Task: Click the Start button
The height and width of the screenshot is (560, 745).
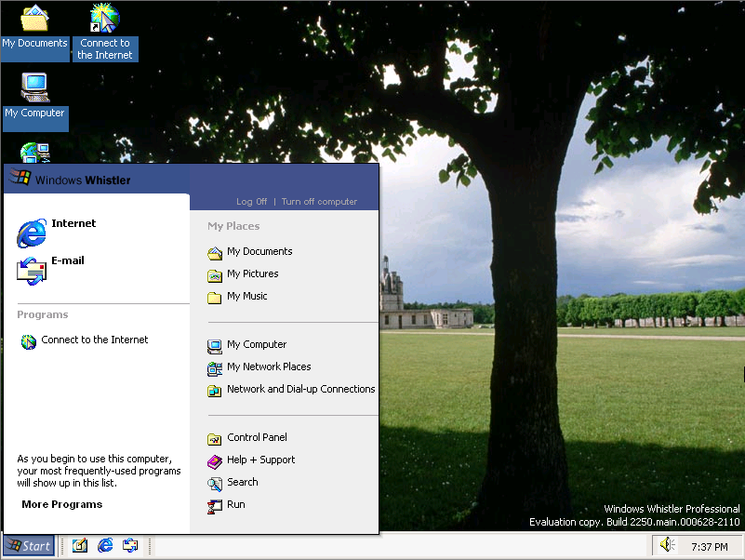Action: [x=29, y=545]
